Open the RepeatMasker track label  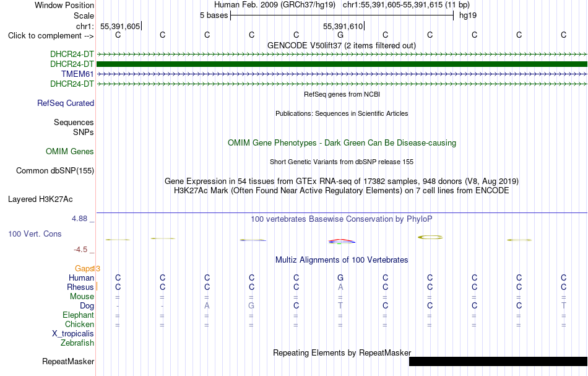coord(68,361)
